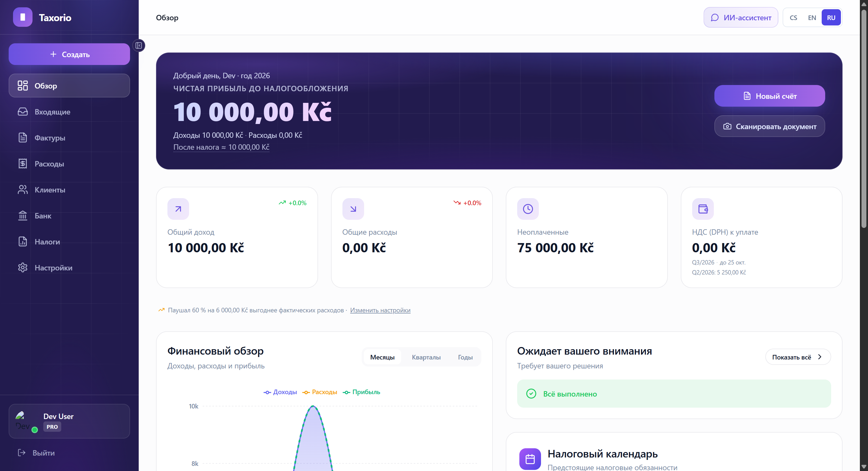The width and height of the screenshot is (868, 471).
Task: Open the Банк bank icon
Action: click(x=22, y=216)
